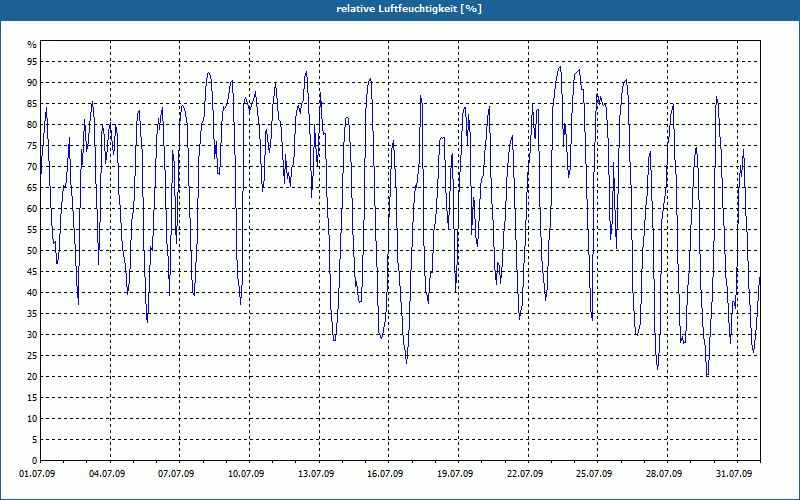
Task: Select the x-axis date label 16.07.09
Action: [x=385, y=474]
